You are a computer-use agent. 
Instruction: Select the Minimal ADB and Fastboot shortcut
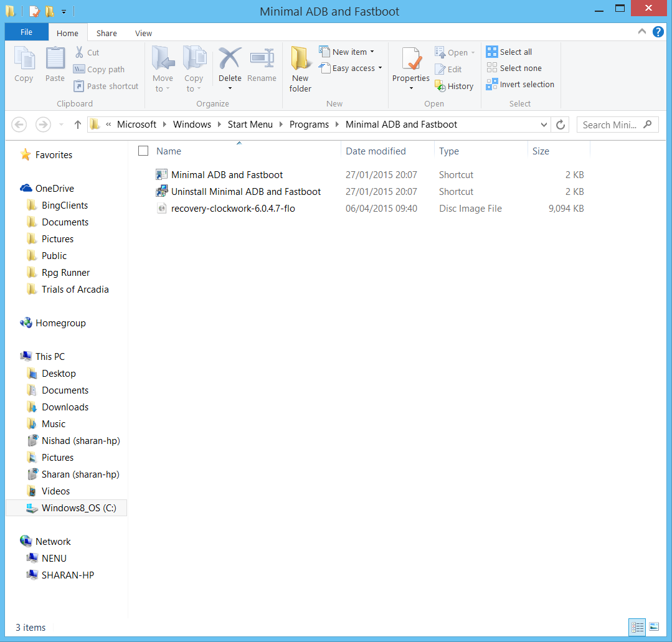[227, 175]
